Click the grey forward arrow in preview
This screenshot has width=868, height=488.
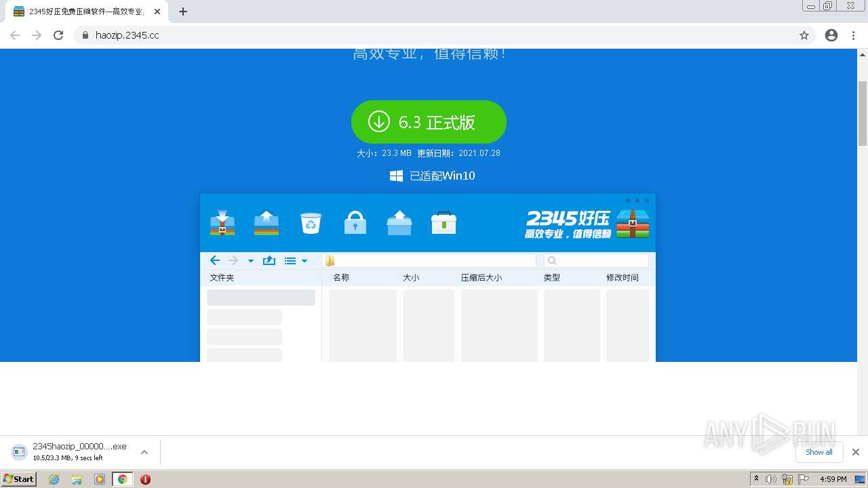(233, 260)
